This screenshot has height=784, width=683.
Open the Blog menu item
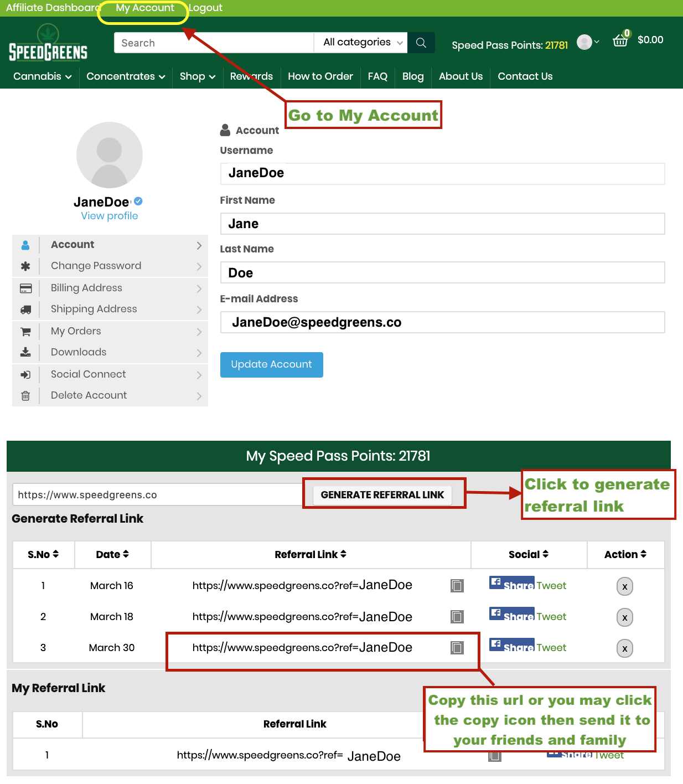[413, 76]
